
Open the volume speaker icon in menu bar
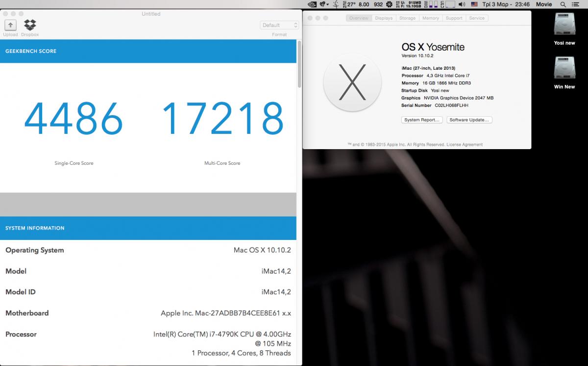click(463, 4)
